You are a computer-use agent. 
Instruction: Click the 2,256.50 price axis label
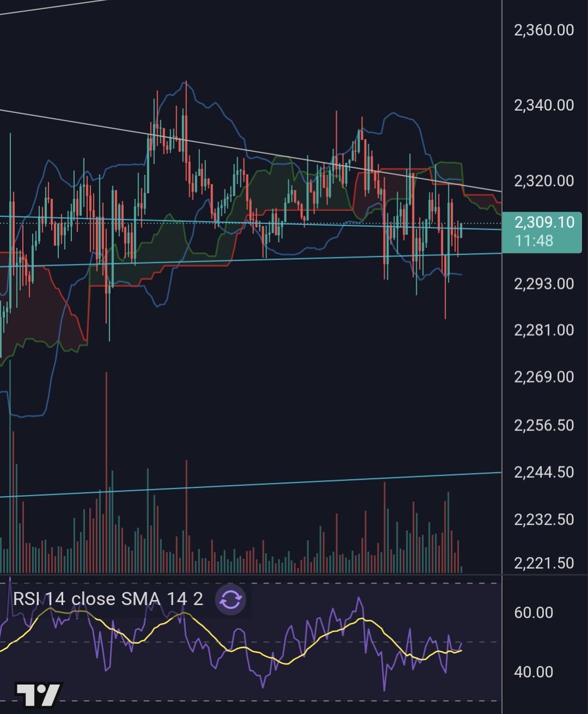544,425
